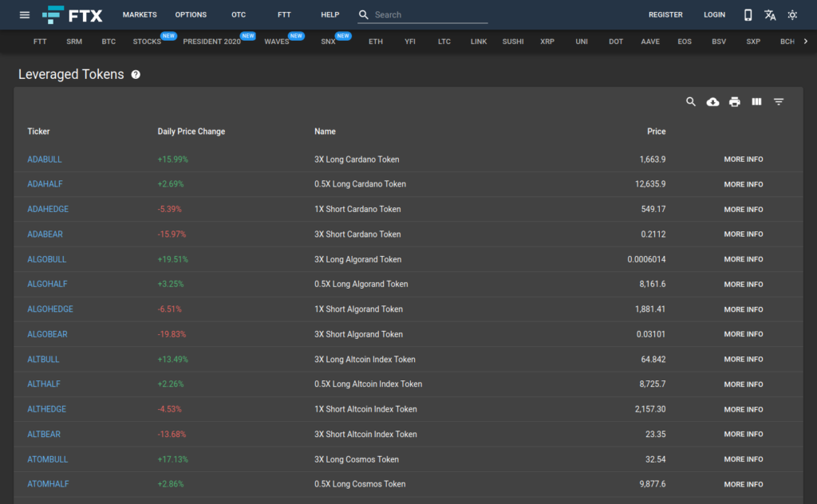Select the XRP ticker shortcut
817x504 pixels.
(x=547, y=41)
